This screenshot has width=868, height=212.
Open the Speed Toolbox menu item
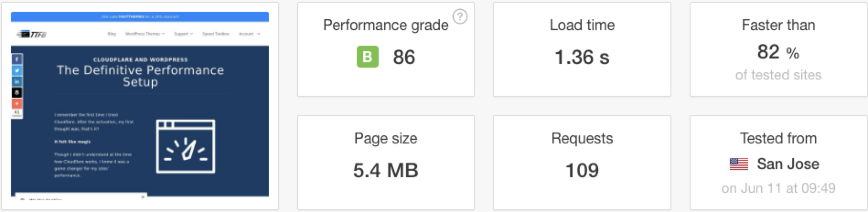215,34
